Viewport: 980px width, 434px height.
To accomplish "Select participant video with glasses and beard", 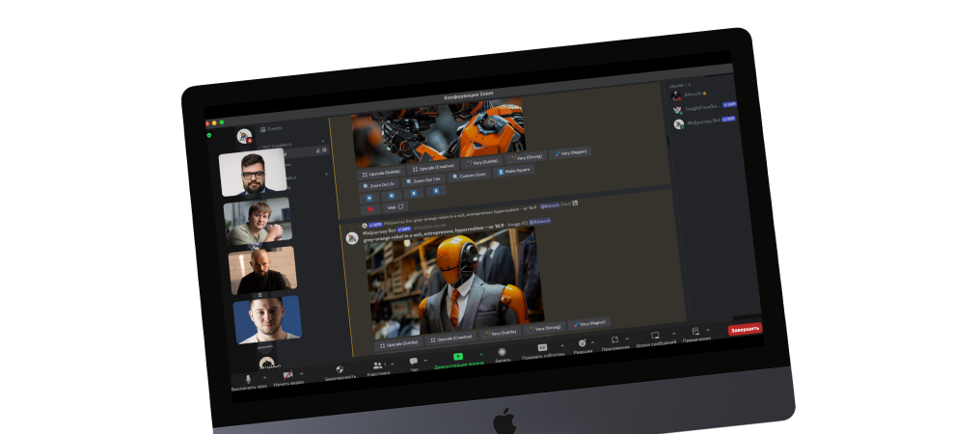I will point(253,172).
